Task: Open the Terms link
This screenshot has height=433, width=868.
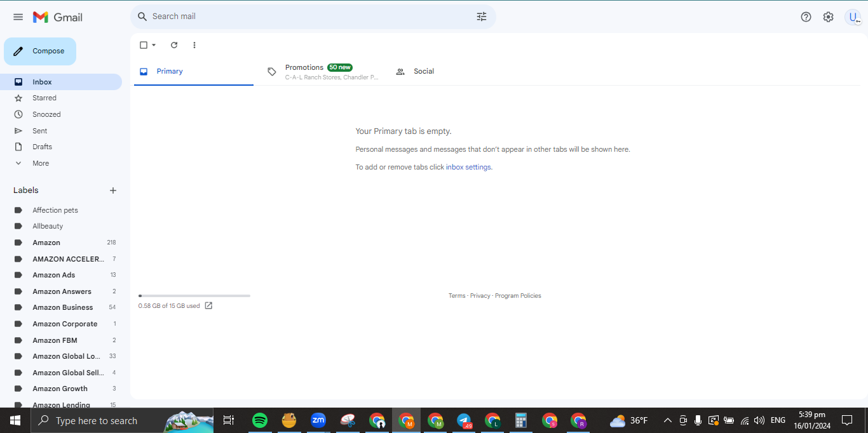Action: click(457, 296)
